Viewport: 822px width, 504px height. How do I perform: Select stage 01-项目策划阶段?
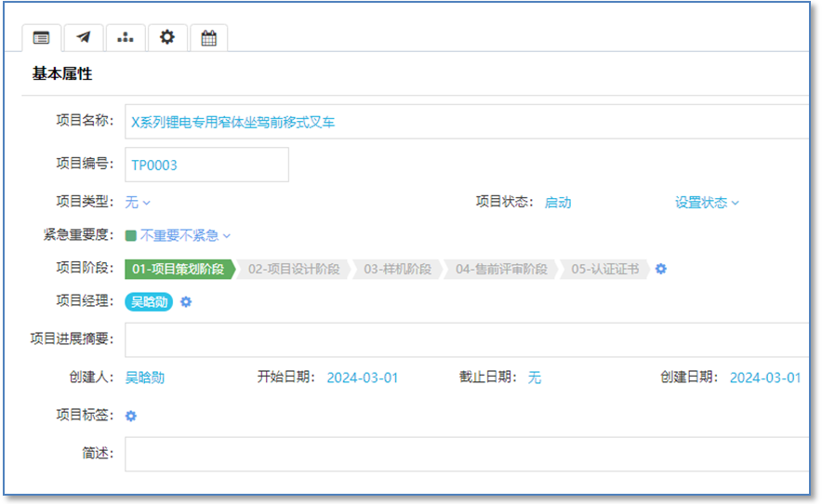[178, 269]
